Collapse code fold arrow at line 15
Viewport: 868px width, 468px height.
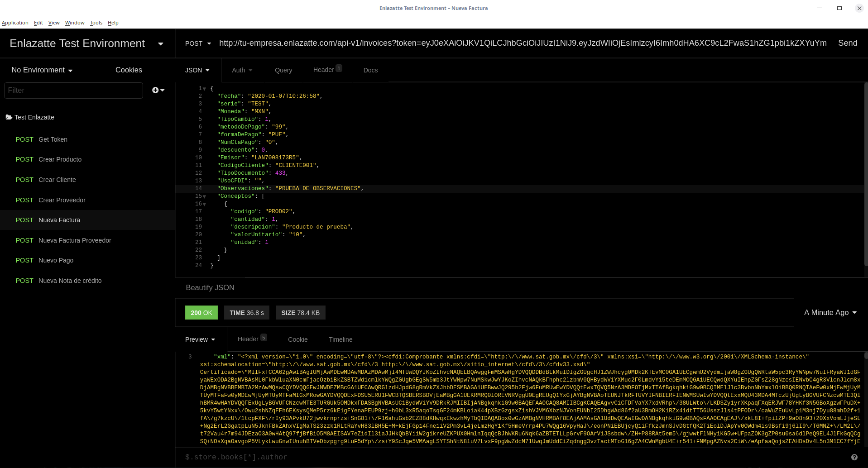coord(205,197)
